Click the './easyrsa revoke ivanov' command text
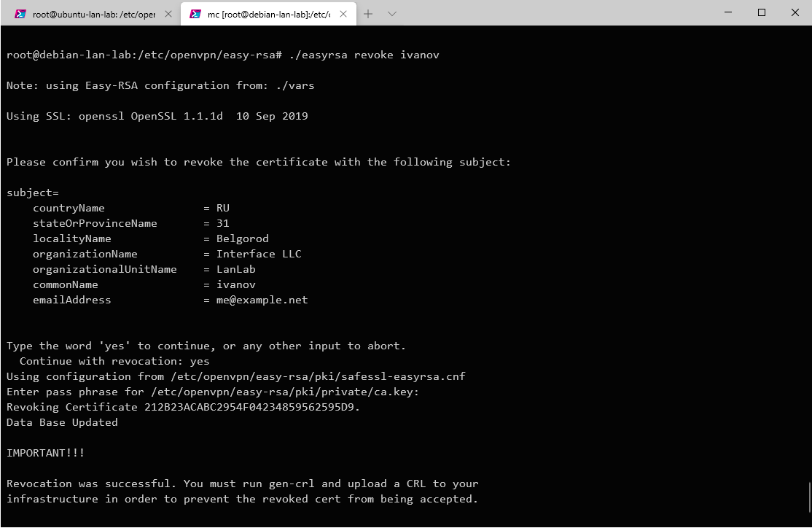This screenshot has height=528, width=812. [x=364, y=55]
